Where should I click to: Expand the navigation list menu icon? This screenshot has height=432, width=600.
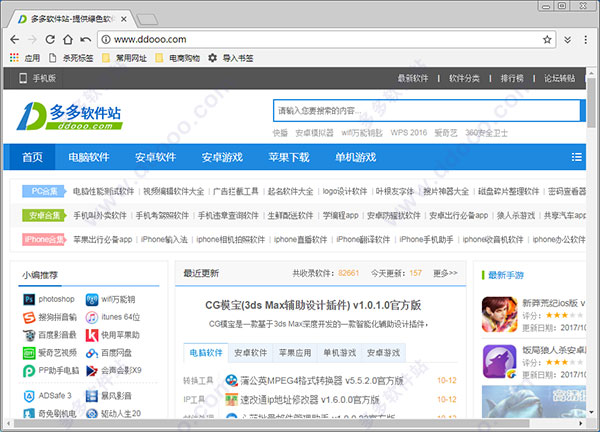[x=577, y=157]
